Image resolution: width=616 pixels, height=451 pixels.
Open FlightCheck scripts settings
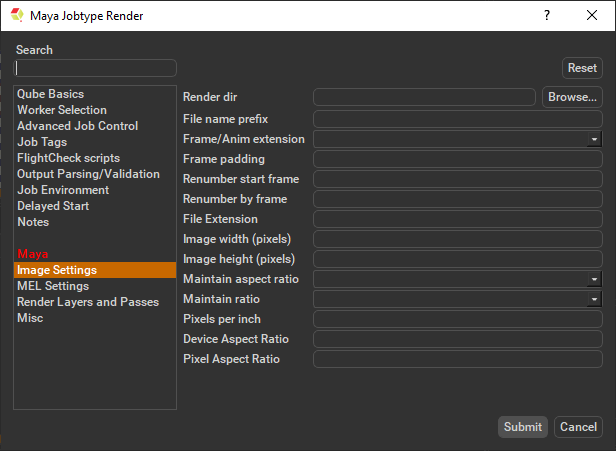click(x=68, y=158)
